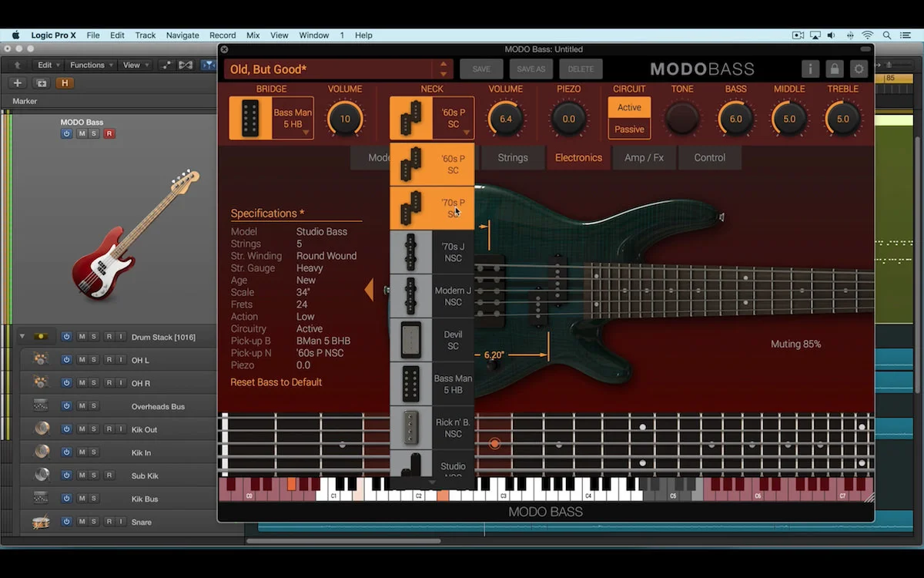The height and width of the screenshot is (578, 924).
Task: Toggle power on MODO Bass track
Action: (66, 134)
